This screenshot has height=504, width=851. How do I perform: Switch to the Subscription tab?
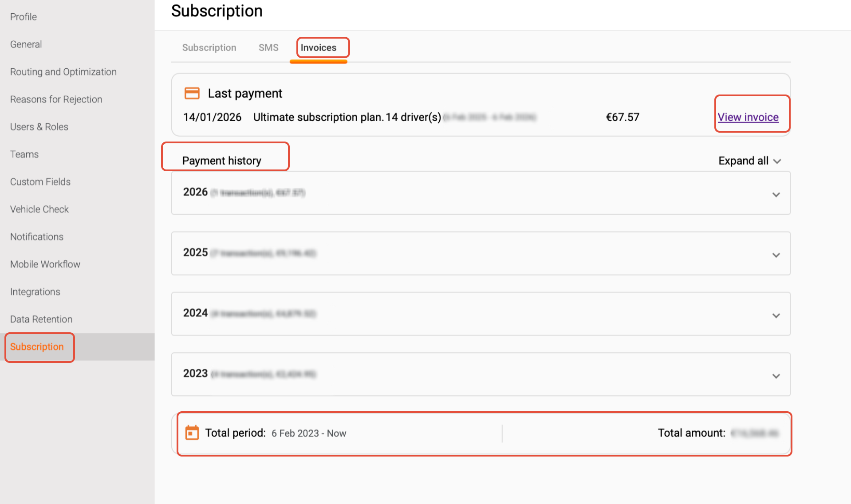209,47
